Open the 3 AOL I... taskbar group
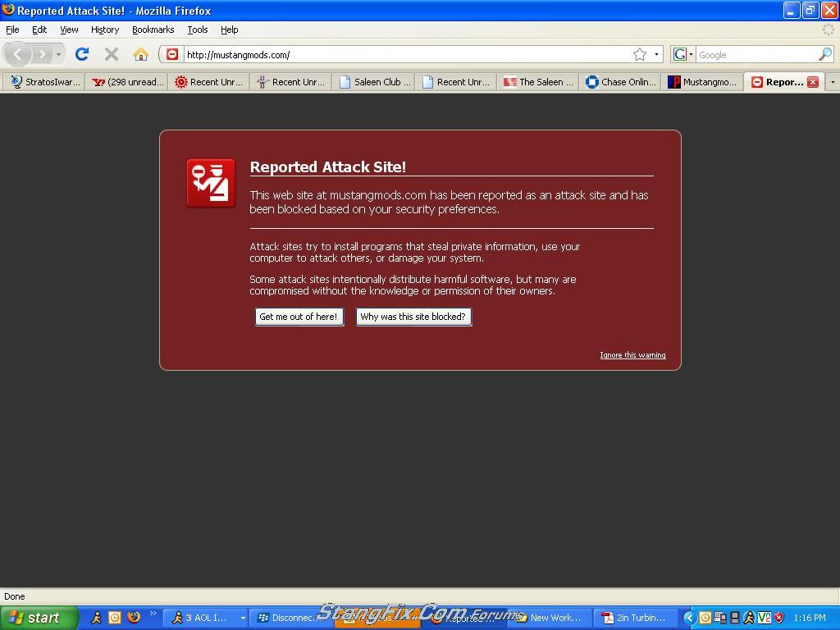This screenshot has height=630, width=840. [204, 618]
